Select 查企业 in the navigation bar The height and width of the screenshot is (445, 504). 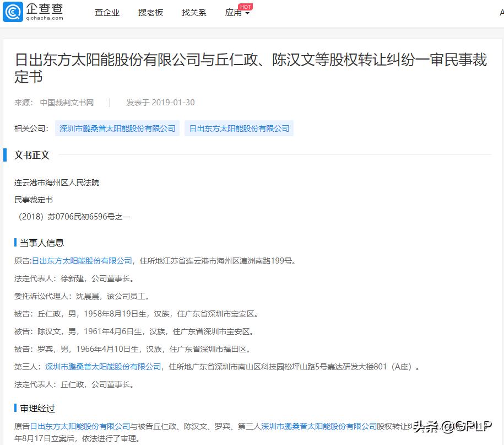click(107, 12)
